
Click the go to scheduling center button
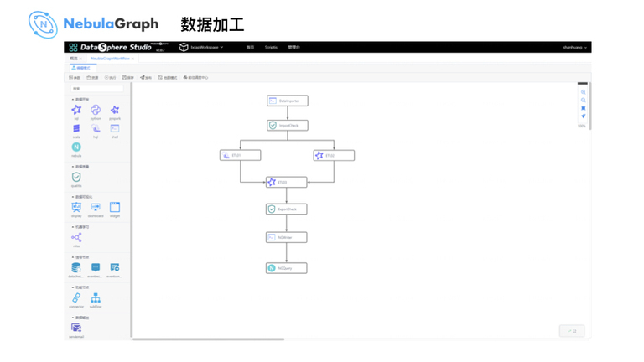click(x=195, y=78)
